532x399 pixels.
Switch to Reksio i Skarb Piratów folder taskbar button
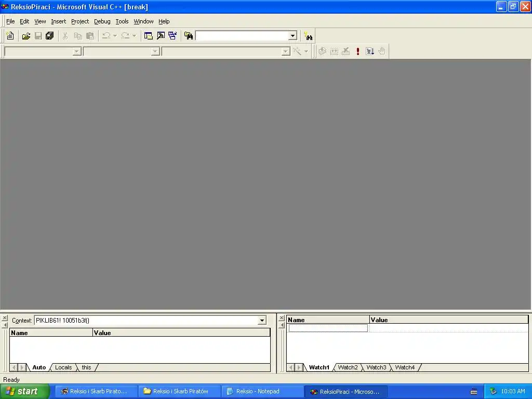(180, 392)
